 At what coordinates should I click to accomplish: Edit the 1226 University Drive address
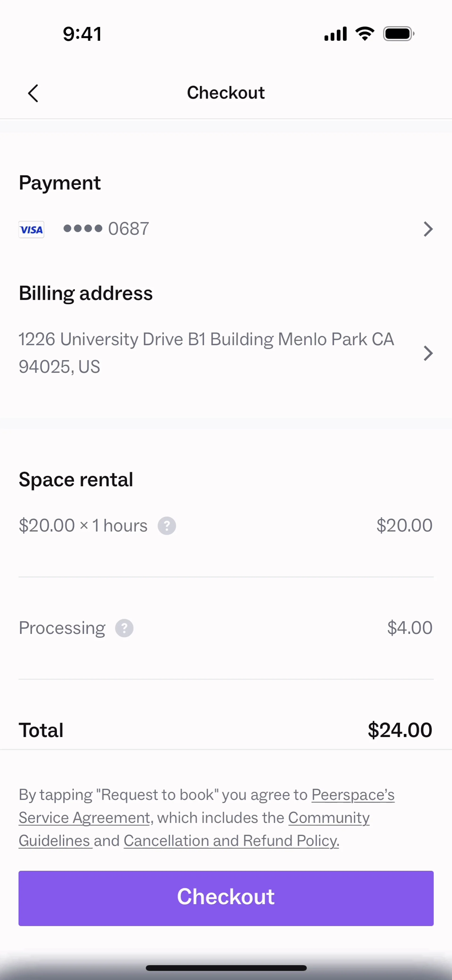click(x=206, y=353)
